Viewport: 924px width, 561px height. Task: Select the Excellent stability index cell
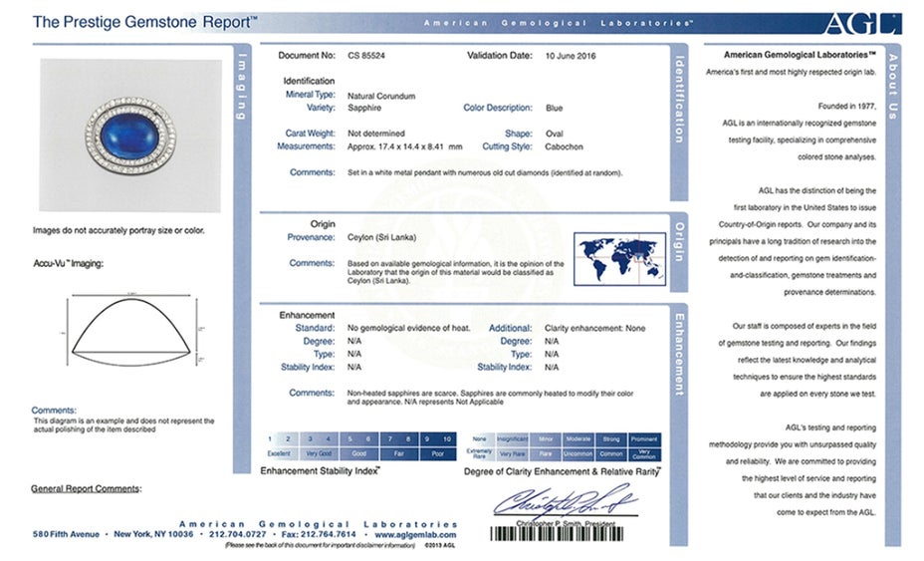278,452
